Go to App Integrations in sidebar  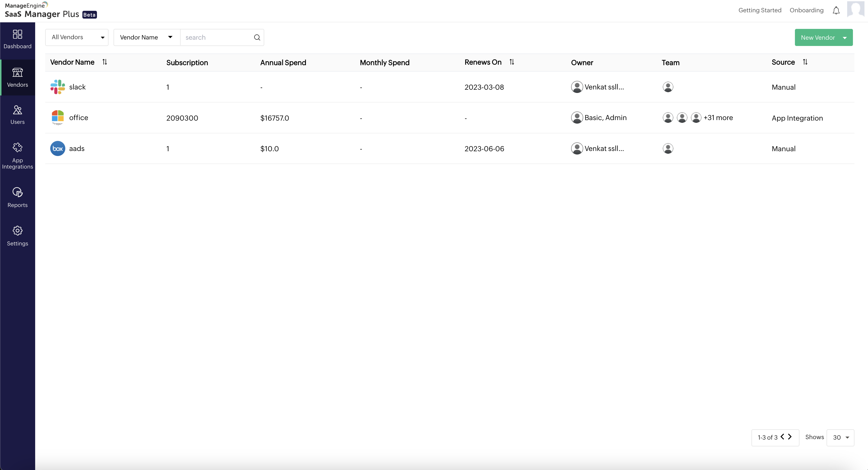tap(18, 156)
